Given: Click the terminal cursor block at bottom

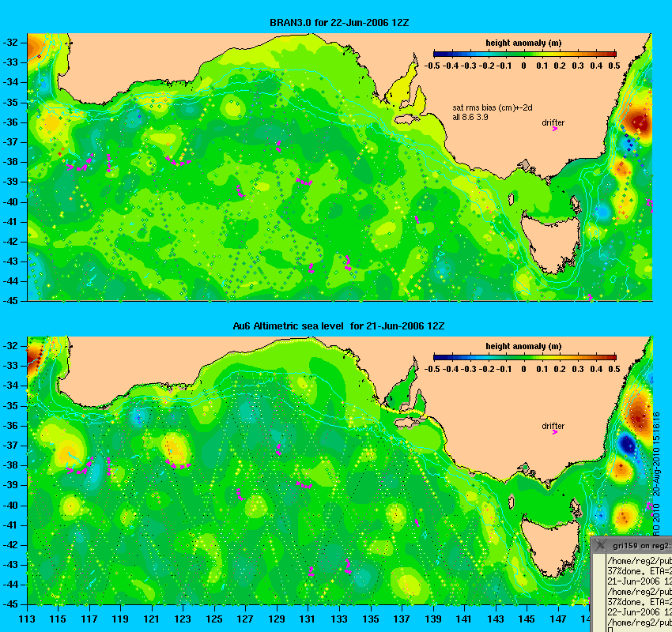Looking at the screenshot, I should [x=610, y=630].
